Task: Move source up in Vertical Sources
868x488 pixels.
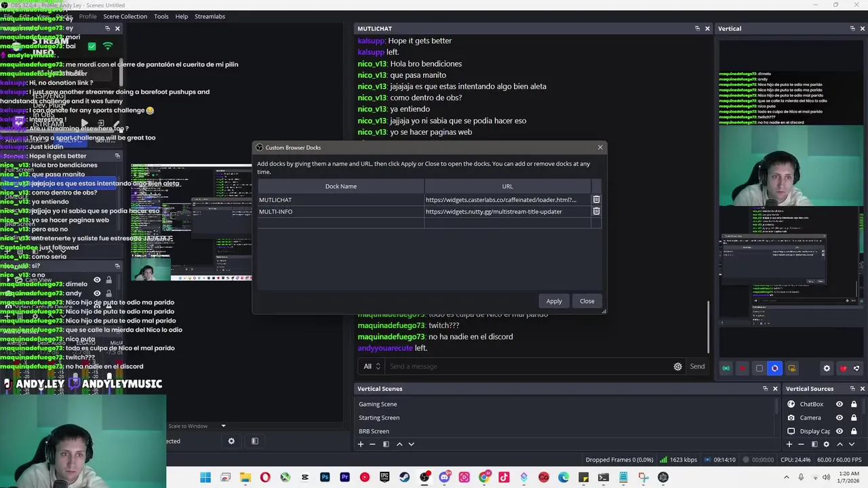Action: click(x=840, y=445)
